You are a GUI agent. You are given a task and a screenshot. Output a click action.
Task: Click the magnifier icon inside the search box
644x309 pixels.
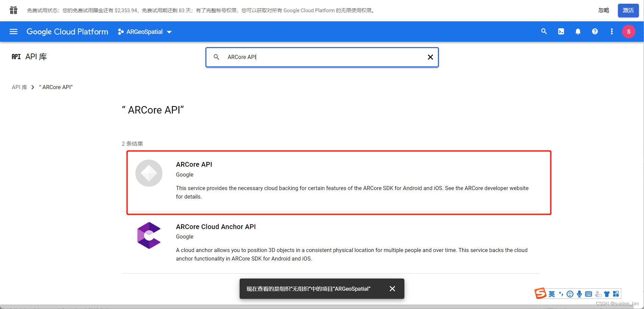[217, 57]
